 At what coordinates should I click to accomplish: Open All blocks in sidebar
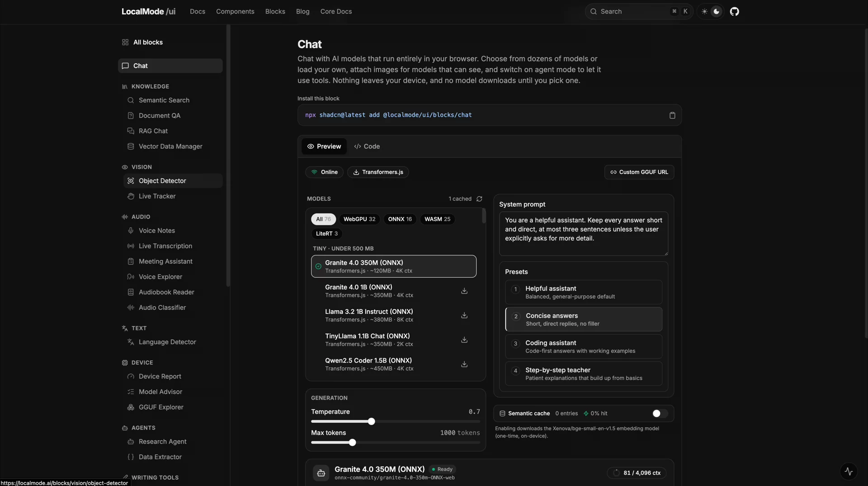tap(170, 42)
